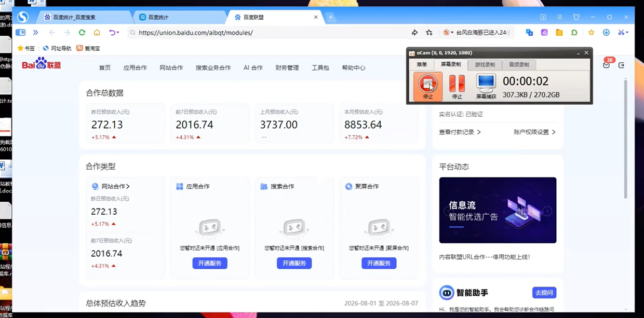Click the banner next-arrow circle

[x=547, y=211]
